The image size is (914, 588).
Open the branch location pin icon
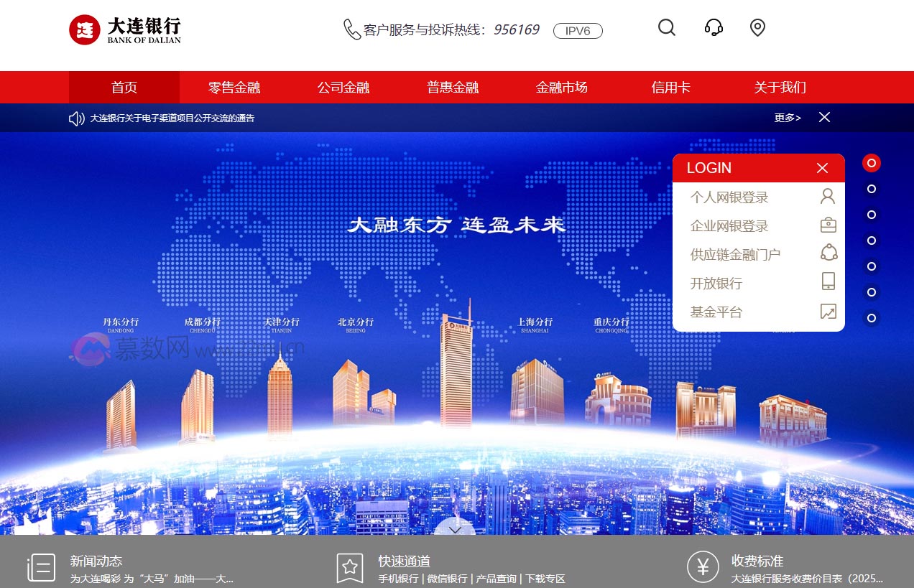[x=757, y=27]
